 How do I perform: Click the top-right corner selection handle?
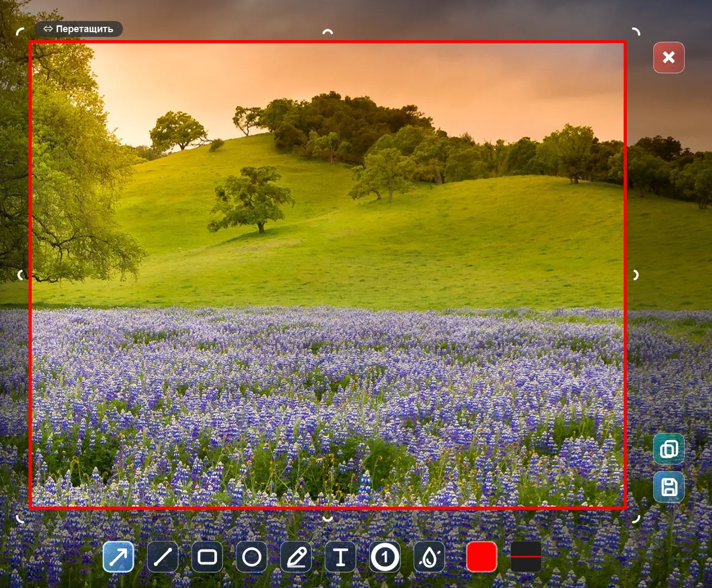pos(636,31)
